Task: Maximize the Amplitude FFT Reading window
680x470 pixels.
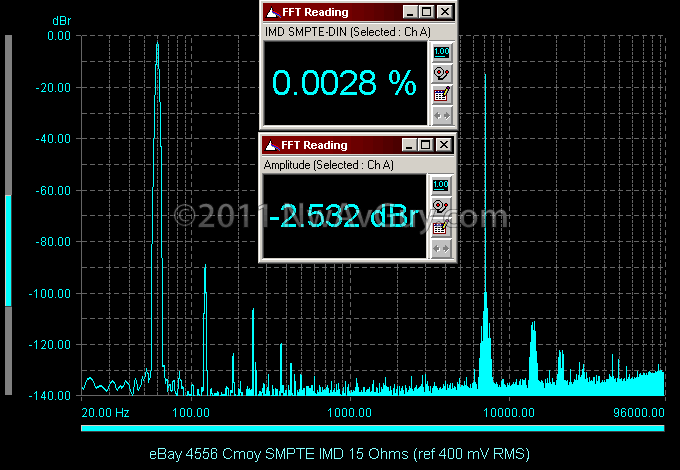Action: tap(425, 145)
